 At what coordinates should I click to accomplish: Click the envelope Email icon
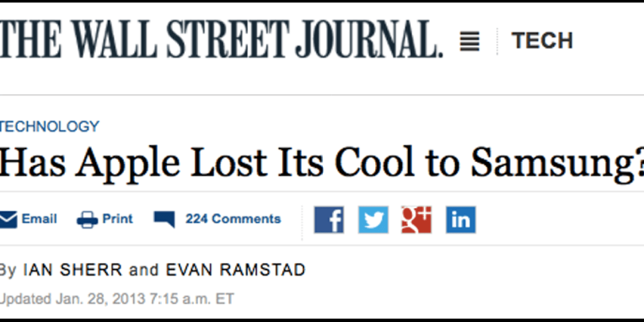pyautogui.click(x=8, y=218)
